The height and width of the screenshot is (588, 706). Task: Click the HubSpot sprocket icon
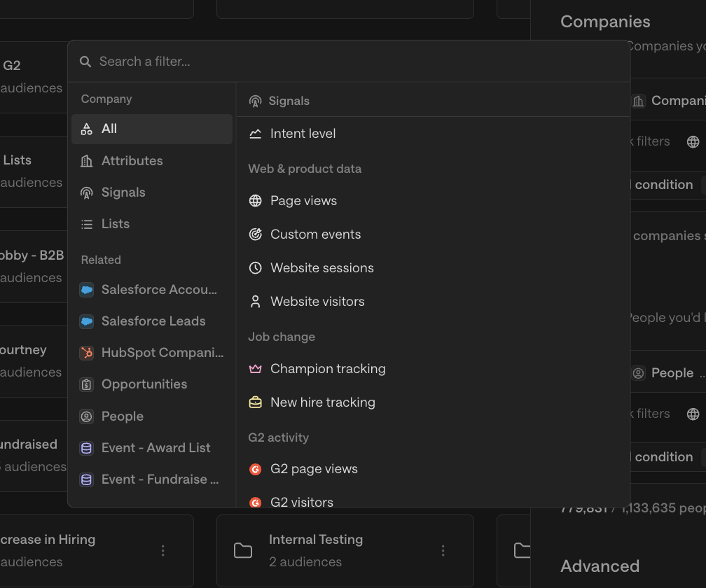[86, 353]
